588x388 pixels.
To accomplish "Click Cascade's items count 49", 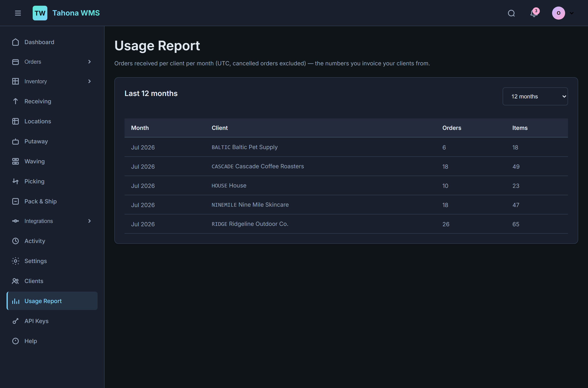I will pyautogui.click(x=516, y=166).
